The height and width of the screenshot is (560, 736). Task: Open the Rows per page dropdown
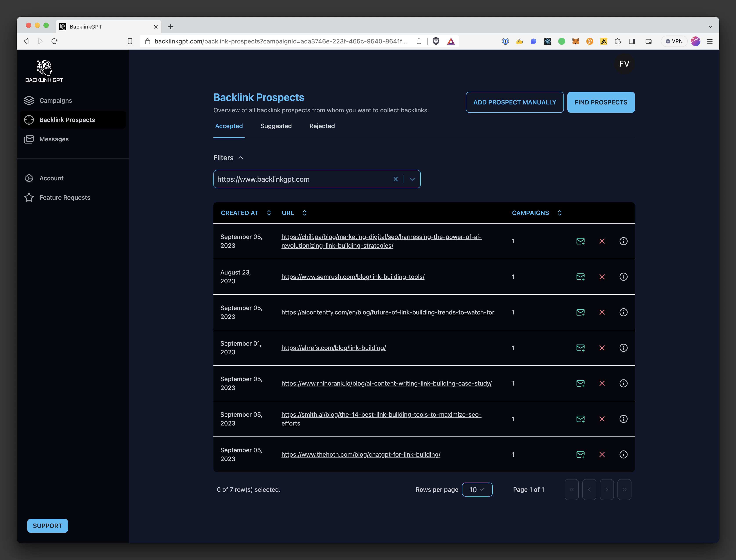tap(477, 489)
